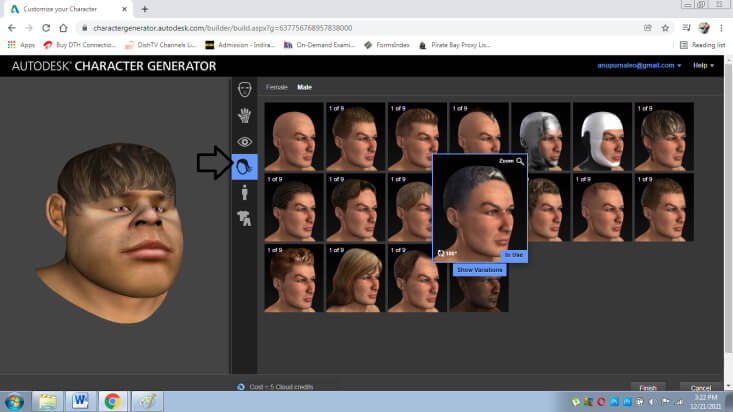Select the spiky ginger hair thumbnail
Image resolution: width=733 pixels, height=412 pixels.
294,278
